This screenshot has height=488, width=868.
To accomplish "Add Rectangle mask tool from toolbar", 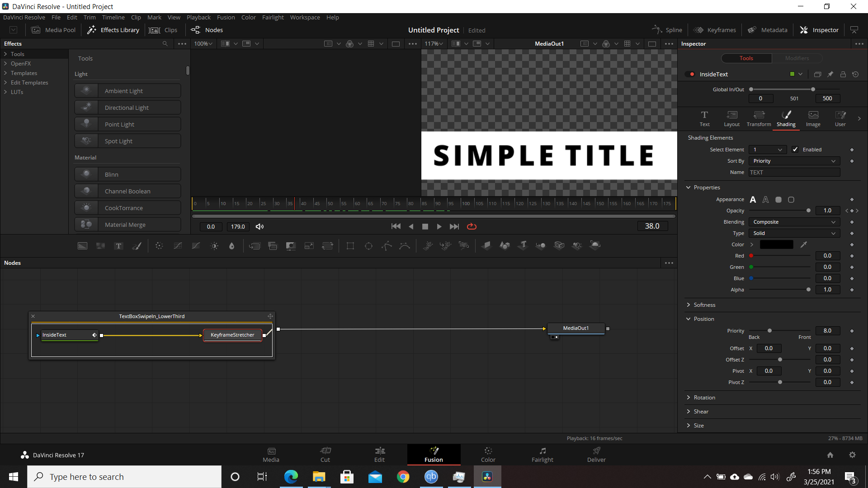I will [350, 246].
